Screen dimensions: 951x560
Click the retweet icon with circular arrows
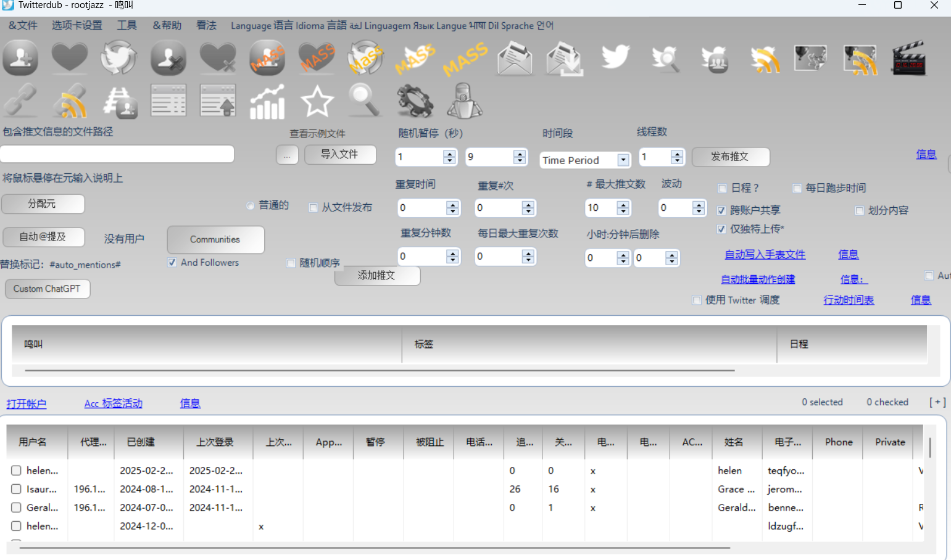point(118,58)
